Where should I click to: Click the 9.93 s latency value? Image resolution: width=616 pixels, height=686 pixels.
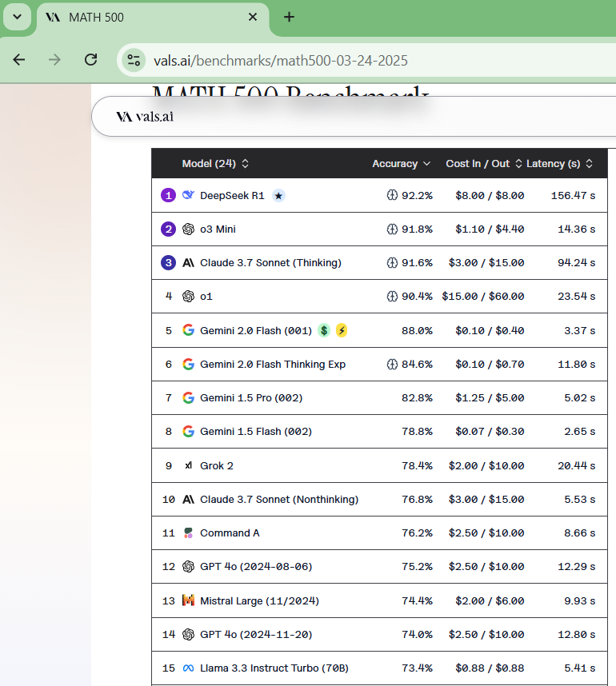580,600
